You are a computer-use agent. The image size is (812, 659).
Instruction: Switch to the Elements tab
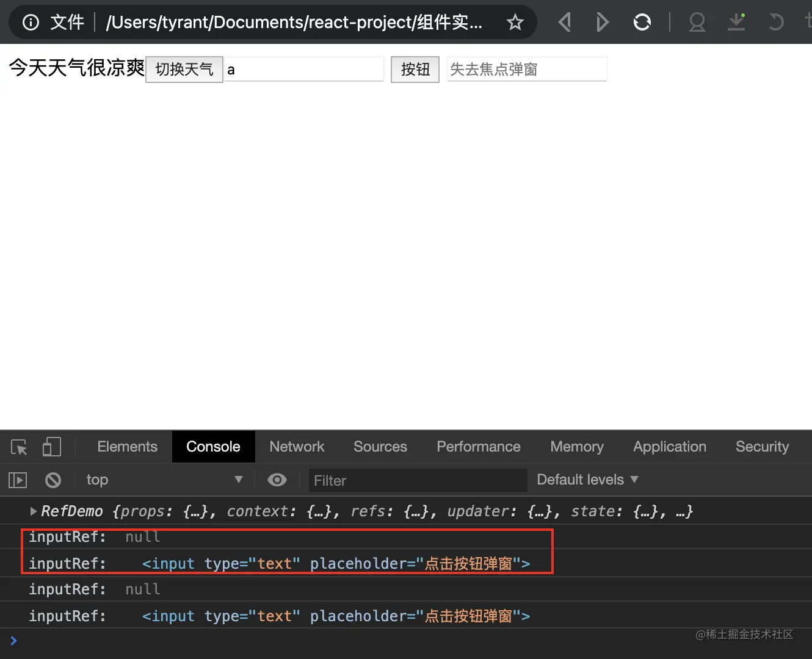coord(128,447)
